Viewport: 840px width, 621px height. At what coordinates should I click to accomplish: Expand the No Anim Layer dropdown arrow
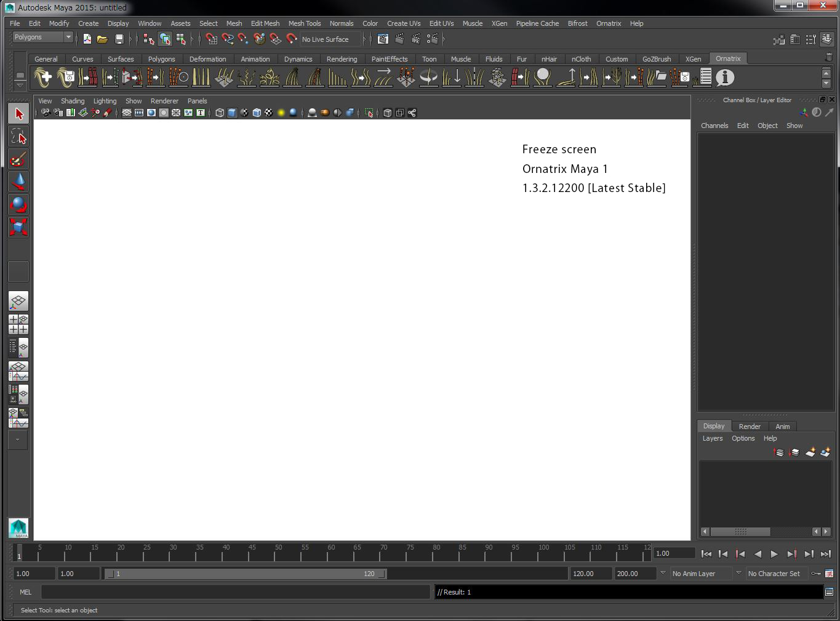coord(663,573)
